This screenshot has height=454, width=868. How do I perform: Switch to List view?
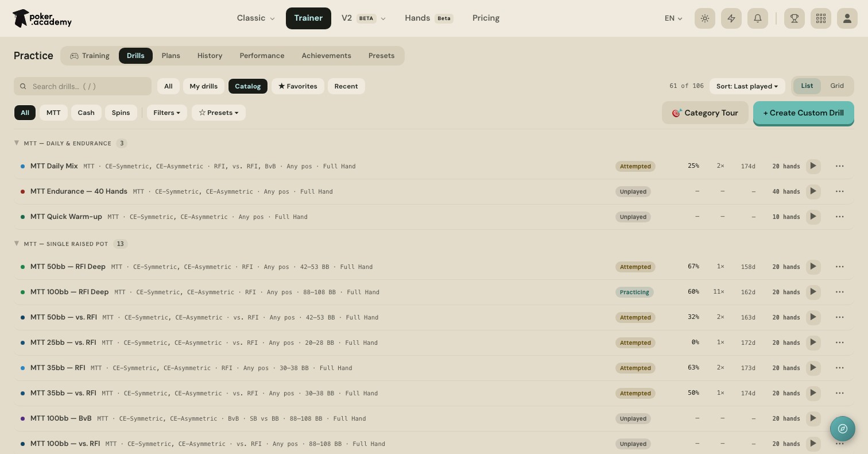[x=807, y=86]
